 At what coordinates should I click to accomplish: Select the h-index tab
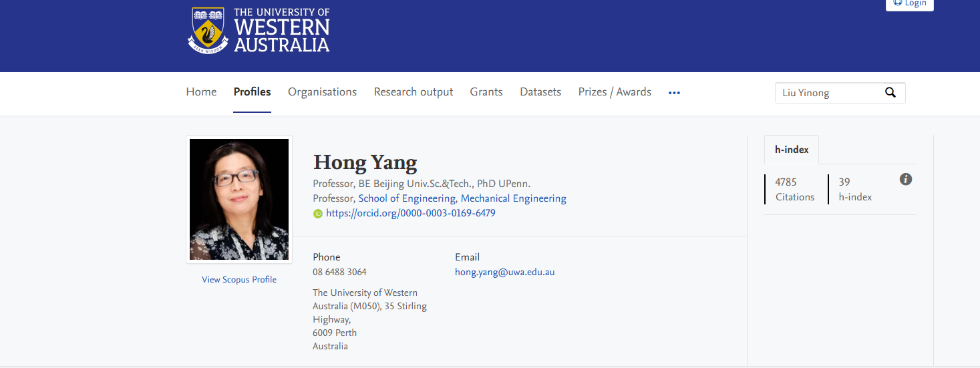click(791, 150)
